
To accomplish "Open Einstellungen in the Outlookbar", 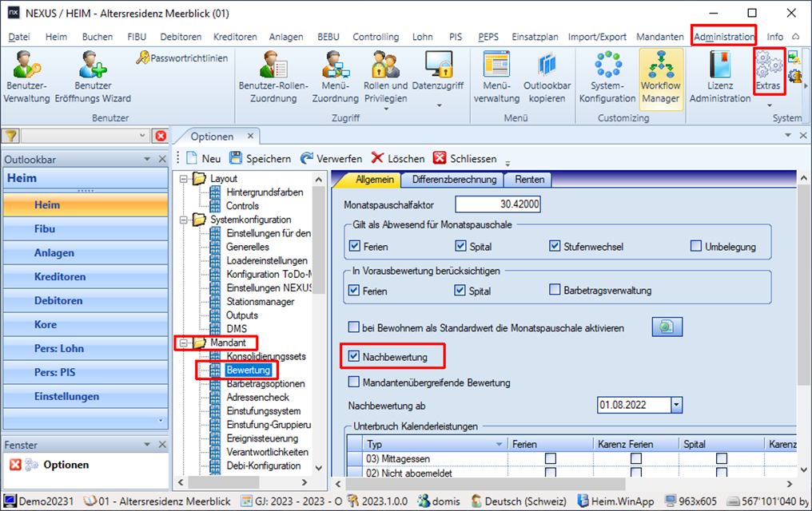I will (86, 396).
